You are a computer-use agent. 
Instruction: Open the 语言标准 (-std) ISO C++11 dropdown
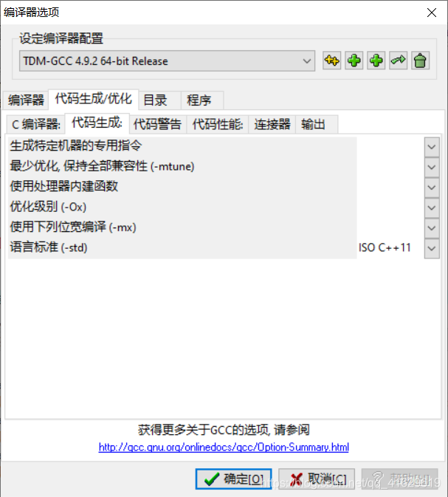(x=432, y=248)
